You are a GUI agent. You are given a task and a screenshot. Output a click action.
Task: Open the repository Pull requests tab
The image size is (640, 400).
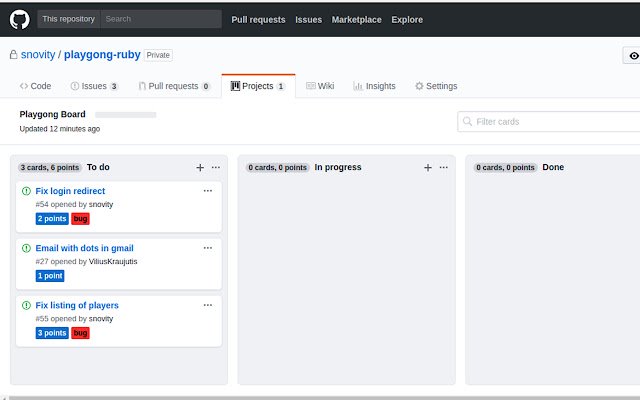(174, 86)
